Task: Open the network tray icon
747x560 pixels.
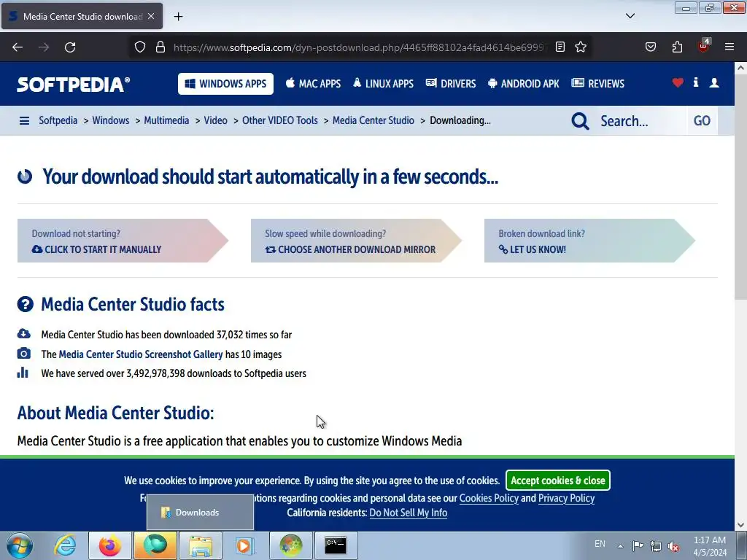Action: coord(656,546)
